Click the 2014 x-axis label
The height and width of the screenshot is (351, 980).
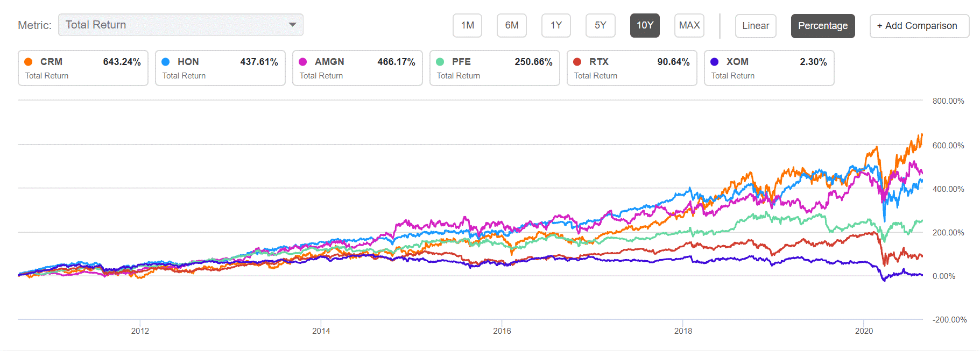pos(321,331)
